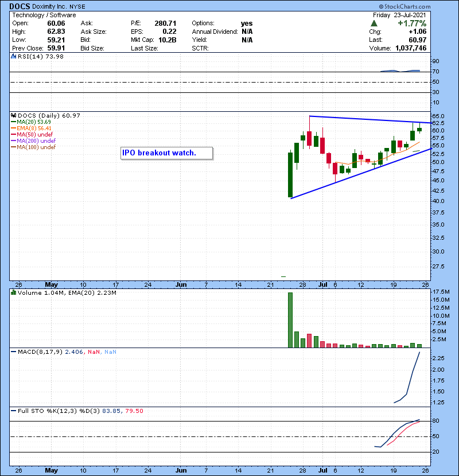Screen dimensions: 459x476
Task: Click the Annual Dividend N/A value
Action: click(247, 32)
